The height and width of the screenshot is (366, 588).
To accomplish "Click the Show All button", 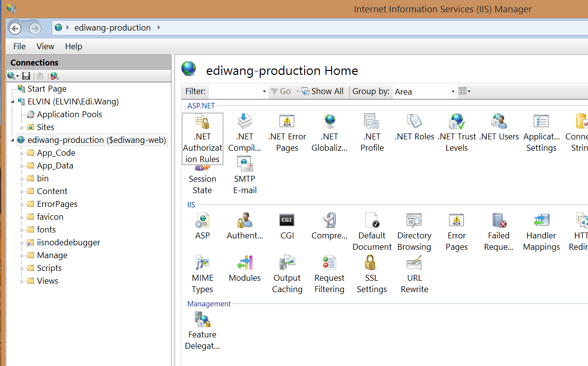I will (322, 92).
